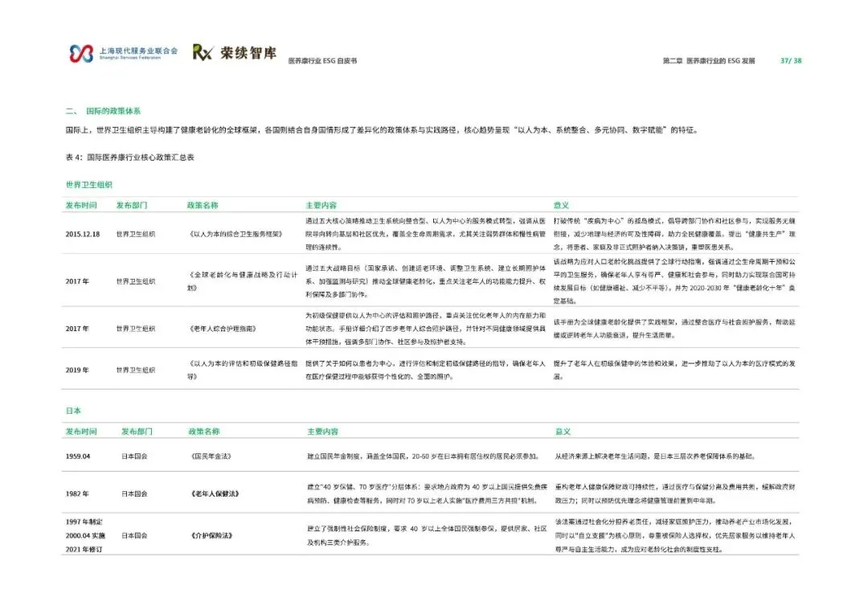Image resolution: width=868 pixels, height=614 pixels.
Task: Click the caption 表 4：国际医养康行业核心政策汇总表
Action: (129, 158)
